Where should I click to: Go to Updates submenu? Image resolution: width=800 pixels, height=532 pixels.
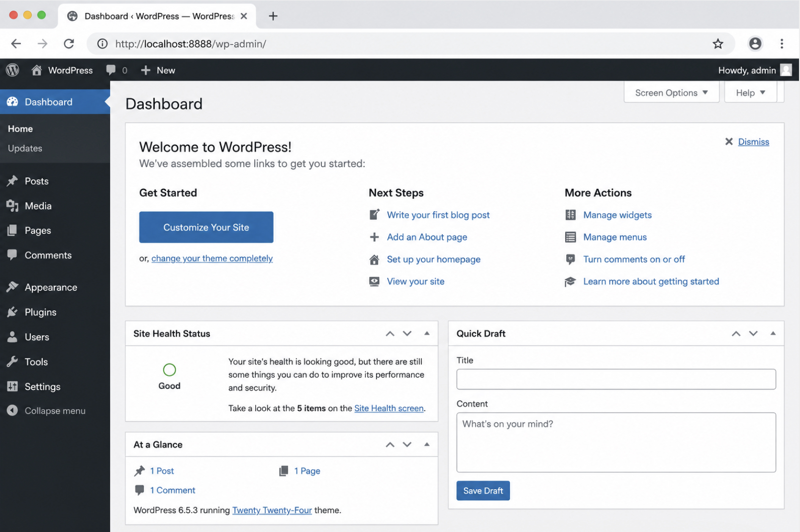(x=25, y=148)
